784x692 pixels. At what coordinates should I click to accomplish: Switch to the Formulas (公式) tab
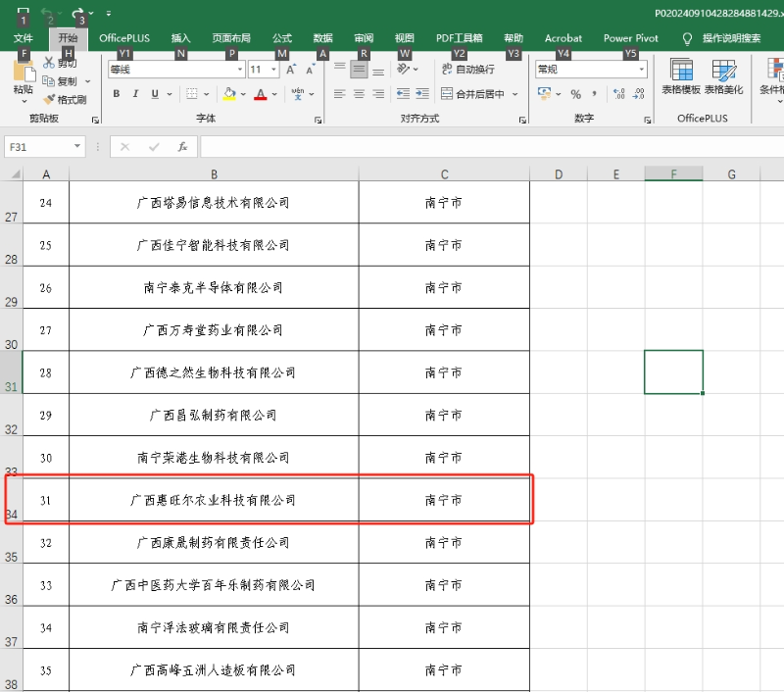point(282,38)
